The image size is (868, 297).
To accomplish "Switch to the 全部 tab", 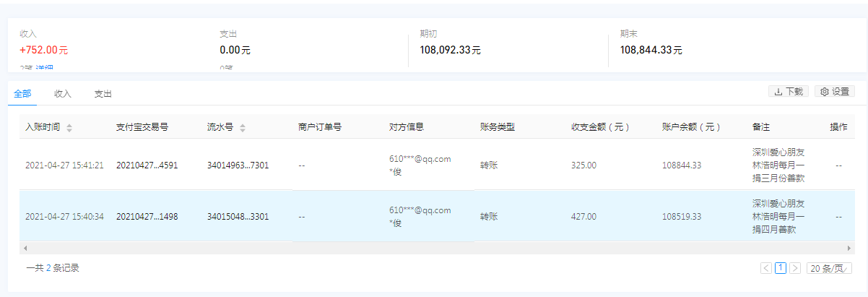I will [x=22, y=94].
